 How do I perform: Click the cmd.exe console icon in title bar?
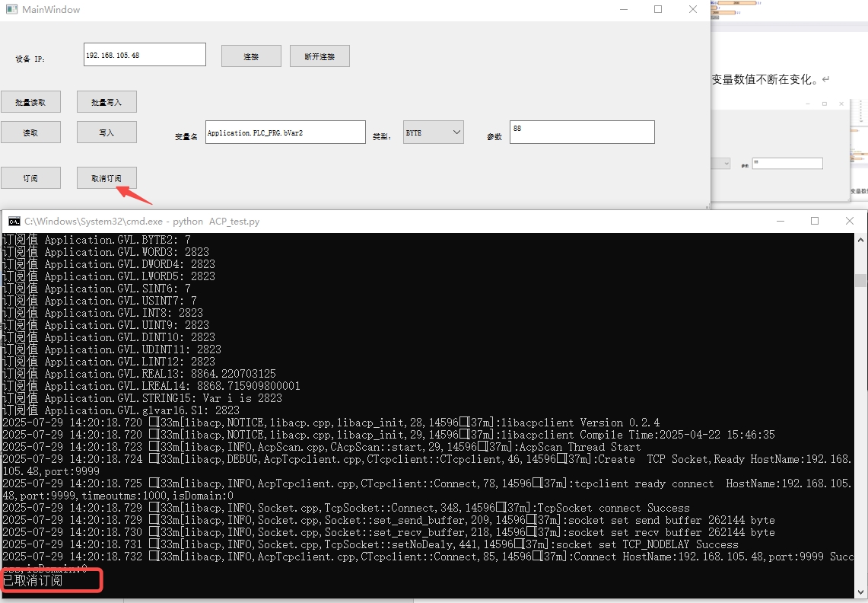click(x=14, y=222)
